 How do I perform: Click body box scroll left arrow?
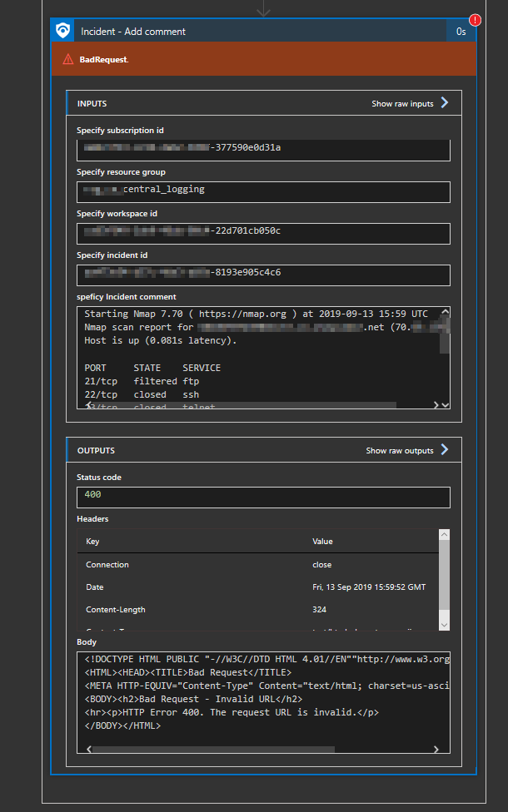[88, 750]
